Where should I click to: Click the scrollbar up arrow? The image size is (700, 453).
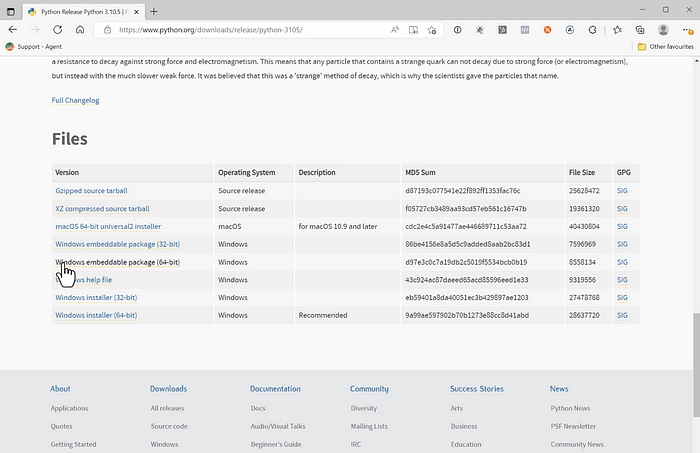[x=696, y=61]
